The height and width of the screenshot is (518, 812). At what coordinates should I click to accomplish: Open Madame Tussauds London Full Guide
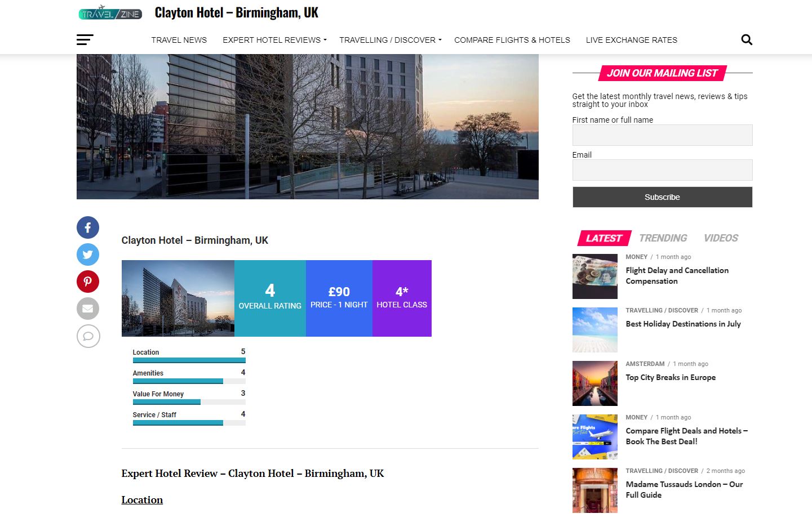(x=684, y=490)
